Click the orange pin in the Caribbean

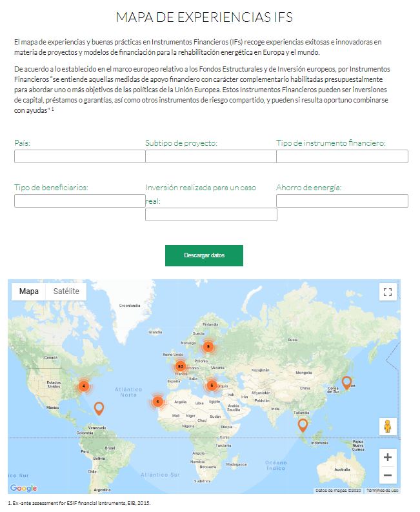(99, 408)
